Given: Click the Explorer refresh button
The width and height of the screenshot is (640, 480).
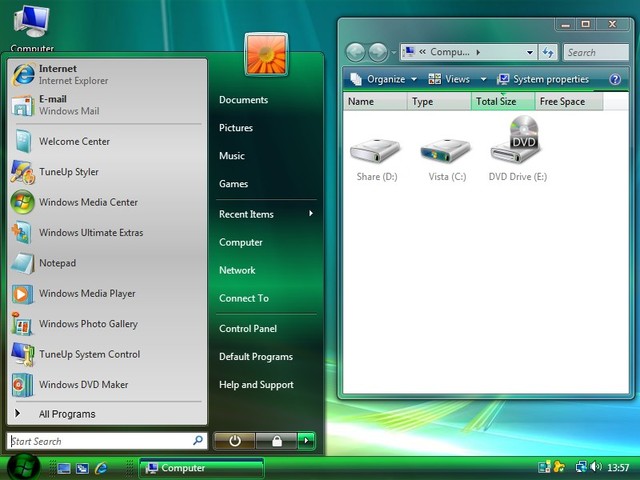Looking at the screenshot, I should pyautogui.click(x=548, y=52).
